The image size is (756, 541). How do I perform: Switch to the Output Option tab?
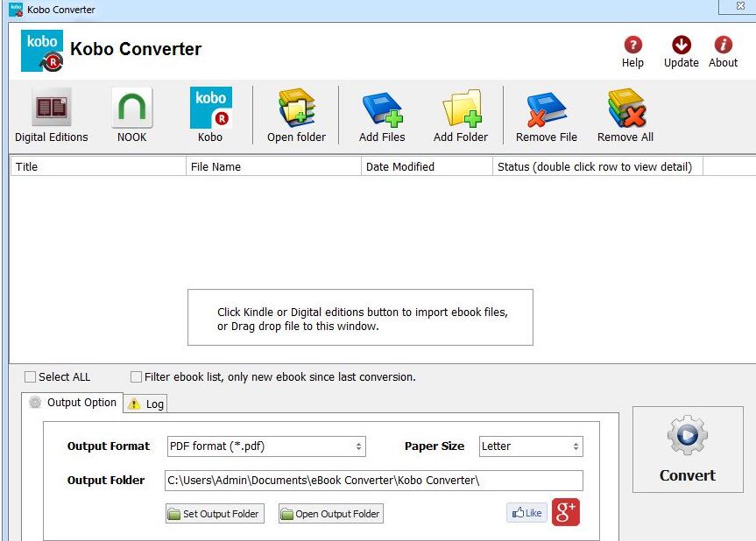tap(73, 403)
